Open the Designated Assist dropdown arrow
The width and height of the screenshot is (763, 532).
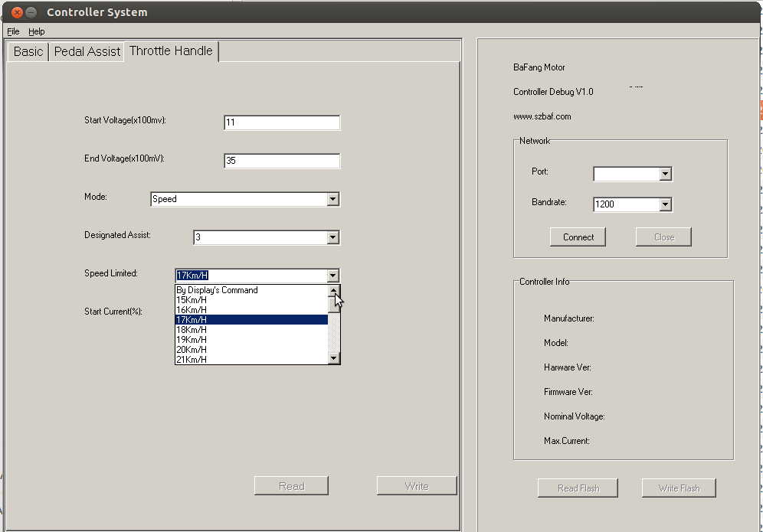[332, 237]
